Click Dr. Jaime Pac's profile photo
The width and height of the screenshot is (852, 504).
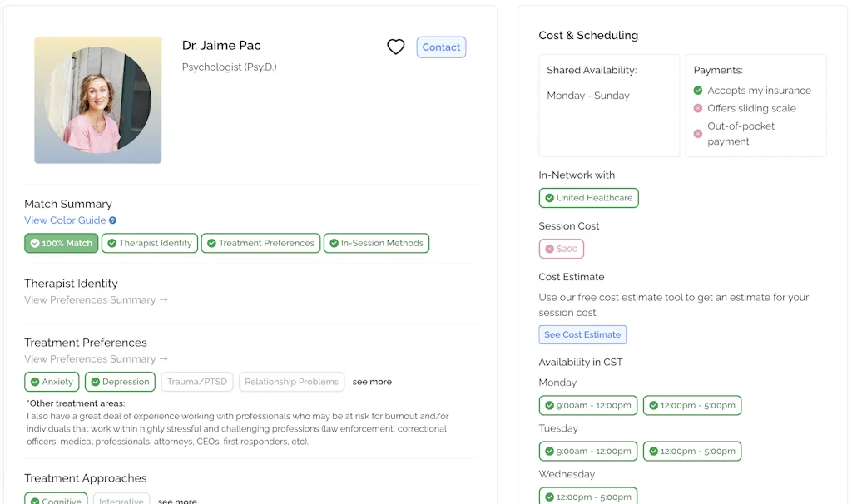98,100
